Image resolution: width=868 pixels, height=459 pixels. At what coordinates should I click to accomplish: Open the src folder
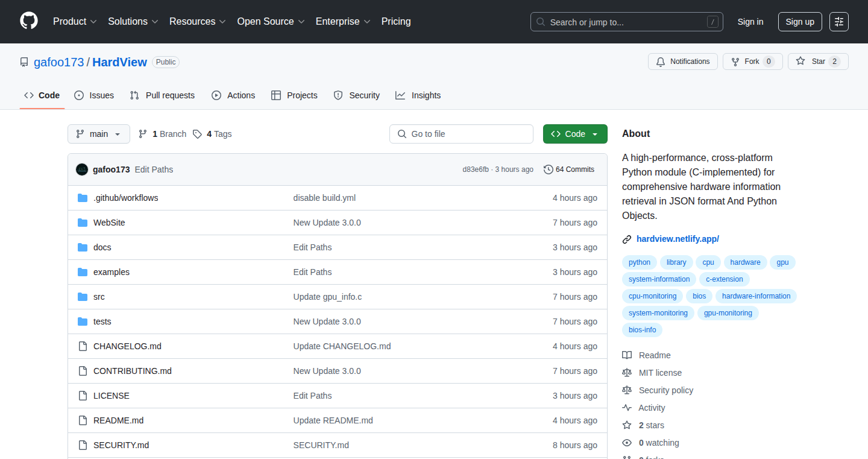tap(99, 297)
